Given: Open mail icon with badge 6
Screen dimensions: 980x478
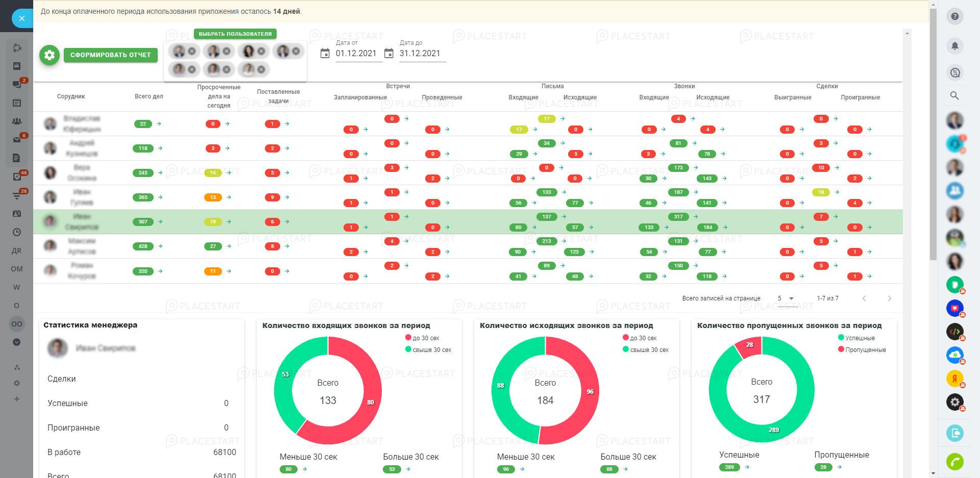Looking at the screenshot, I should click(17, 139).
